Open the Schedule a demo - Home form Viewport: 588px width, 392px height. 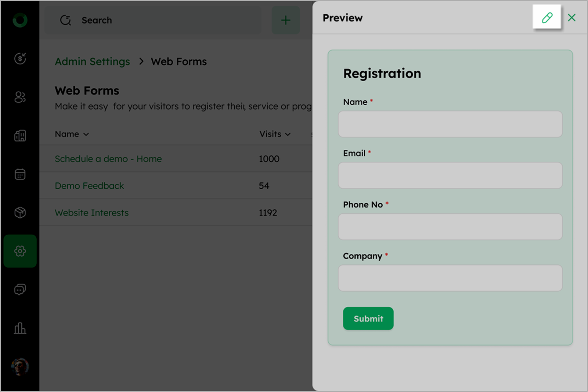(x=108, y=159)
